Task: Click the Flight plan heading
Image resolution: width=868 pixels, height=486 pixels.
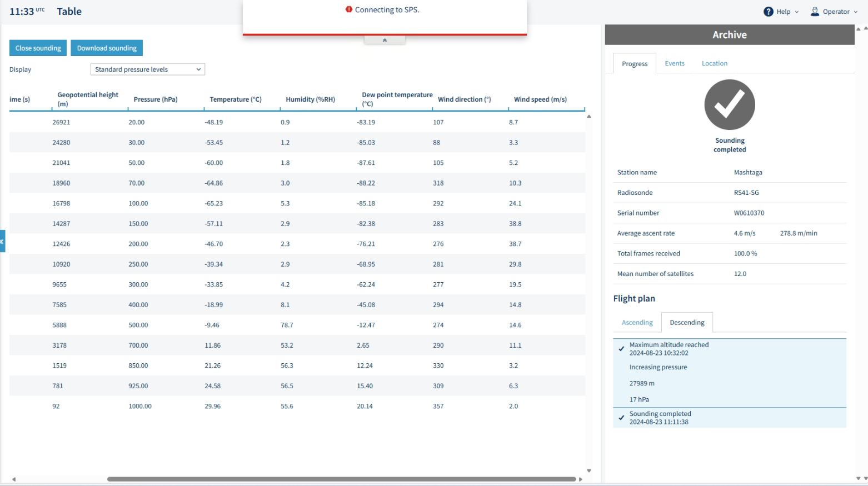Action: (x=634, y=299)
